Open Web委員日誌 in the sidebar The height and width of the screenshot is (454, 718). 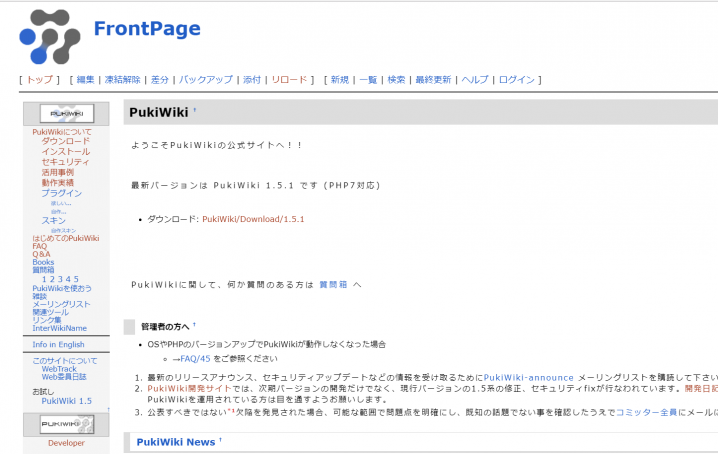(64, 377)
